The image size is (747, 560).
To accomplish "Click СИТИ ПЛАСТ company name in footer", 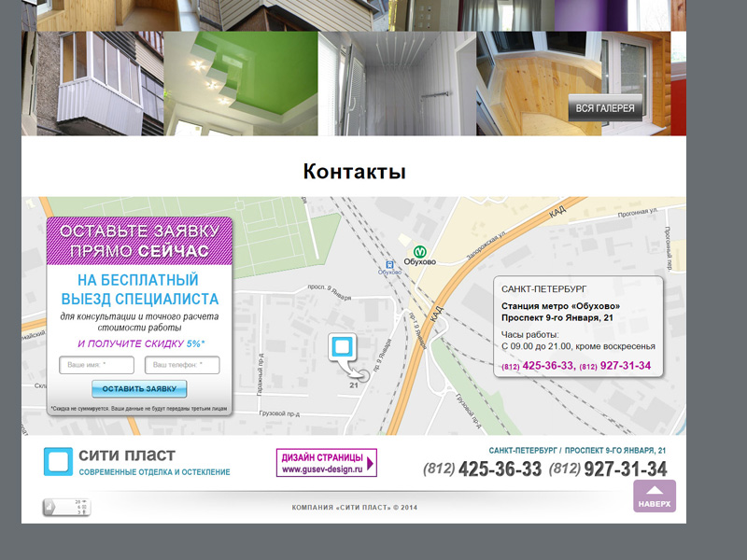I will [127, 455].
